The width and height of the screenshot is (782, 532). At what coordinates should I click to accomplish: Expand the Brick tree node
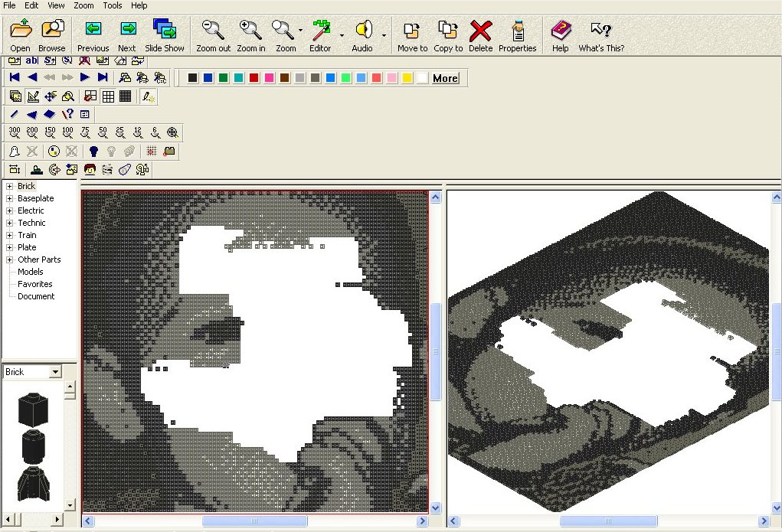[9, 187]
